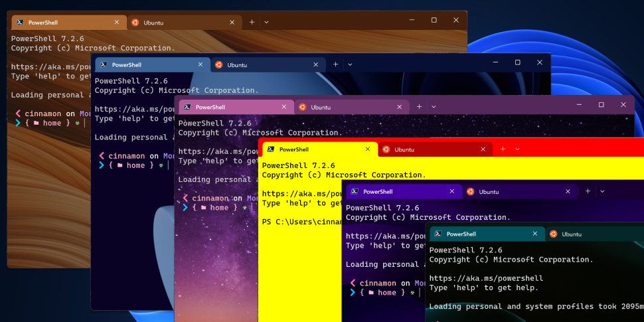Click 'PowerShell 7.2.6' text in brown window
This screenshot has height=322, width=644.
[x=48, y=39]
